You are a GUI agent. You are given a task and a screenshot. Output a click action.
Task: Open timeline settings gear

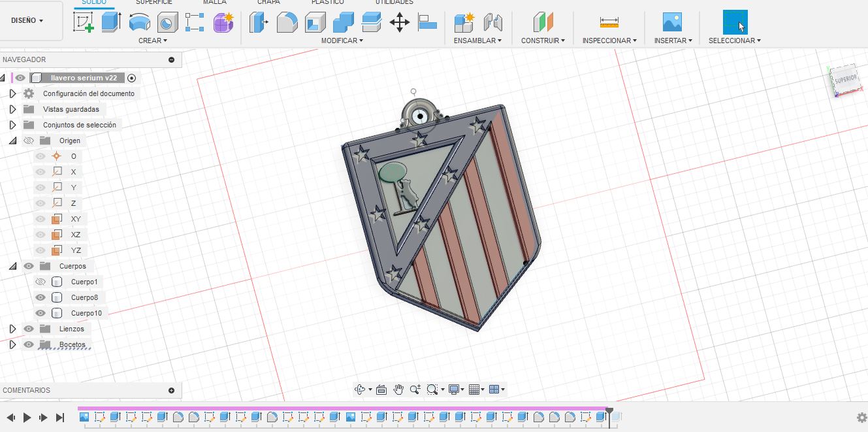862,417
